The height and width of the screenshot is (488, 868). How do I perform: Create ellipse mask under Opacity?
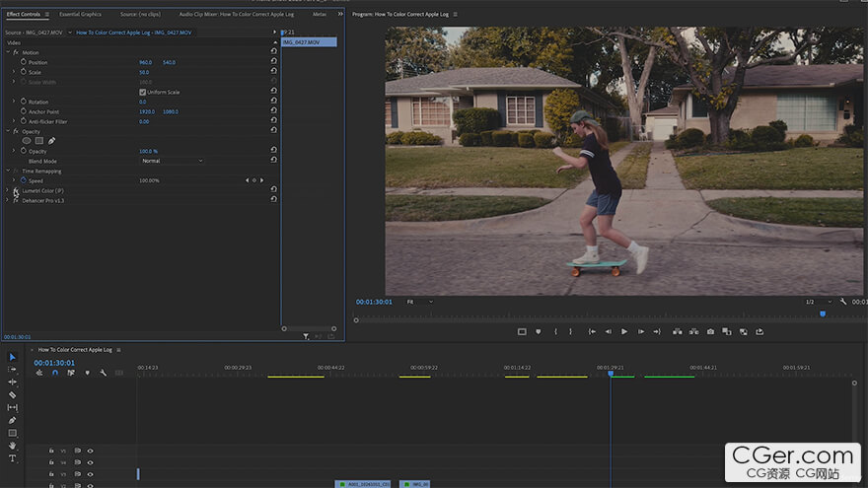(27, 141)
